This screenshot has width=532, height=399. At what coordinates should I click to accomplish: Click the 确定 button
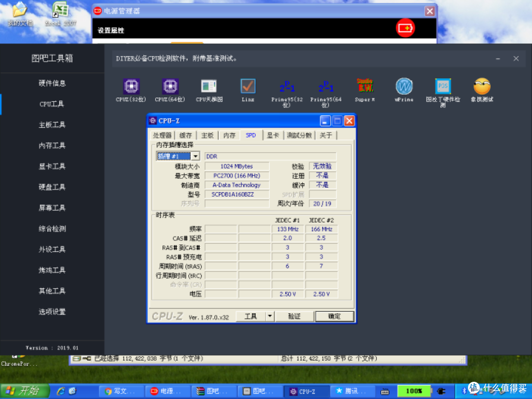pos(334,316)
